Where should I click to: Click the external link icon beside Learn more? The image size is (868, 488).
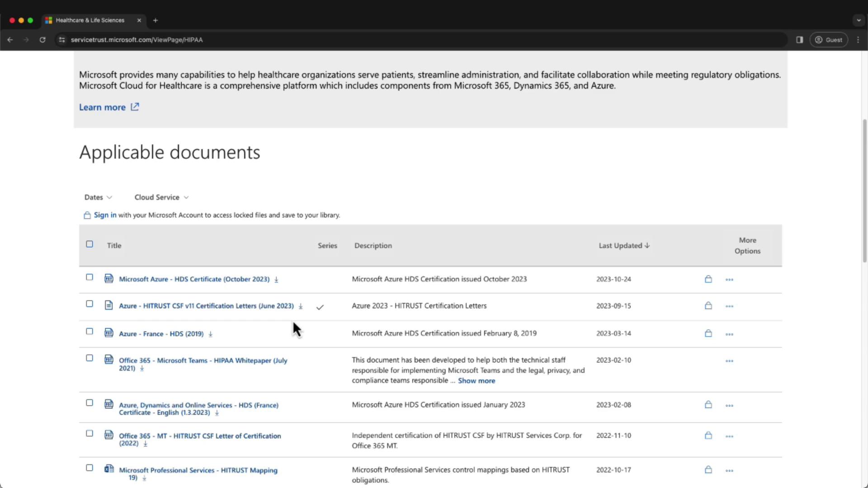coord(135,107)
